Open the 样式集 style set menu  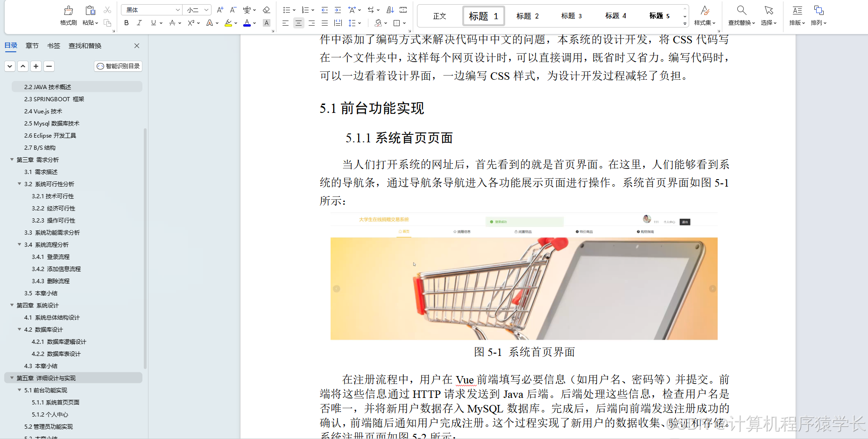pyautogui.click(x=705, y=15)
